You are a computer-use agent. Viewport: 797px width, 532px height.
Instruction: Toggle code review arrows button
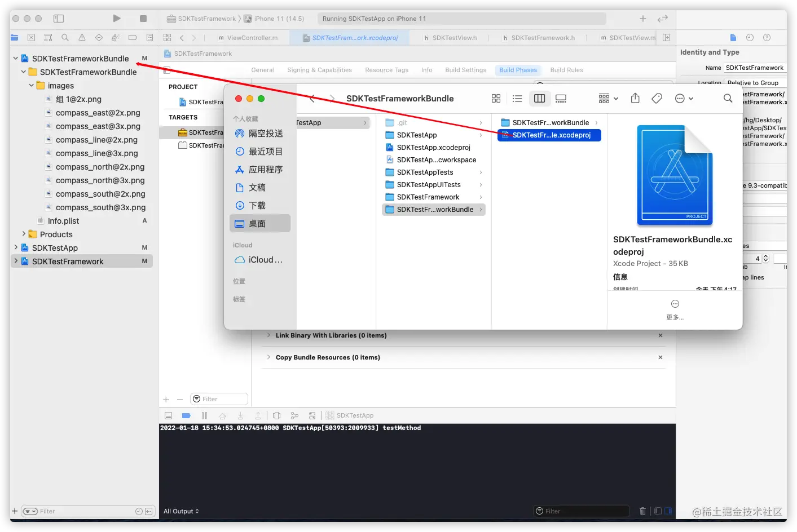pos(663,19)
